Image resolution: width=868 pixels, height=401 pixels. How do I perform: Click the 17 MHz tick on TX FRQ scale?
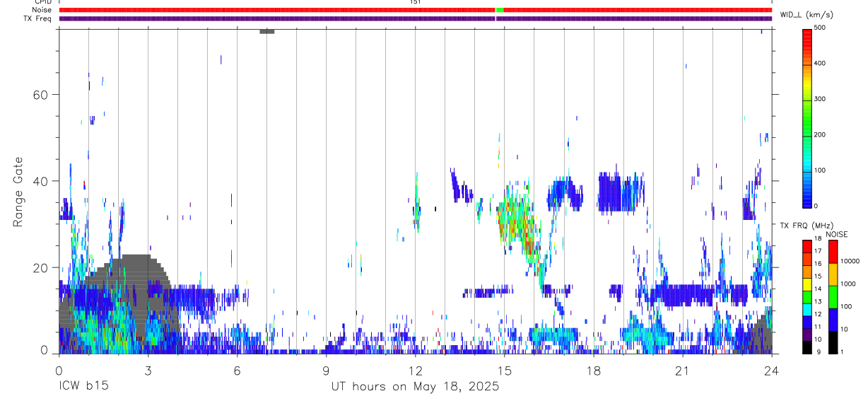pyautogui.click(x=818, y=250)
